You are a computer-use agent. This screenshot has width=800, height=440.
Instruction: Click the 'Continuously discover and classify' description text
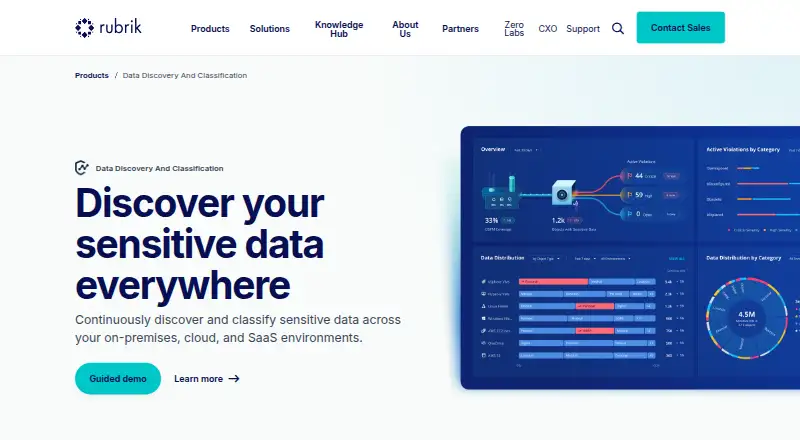(x=238, y=329)
